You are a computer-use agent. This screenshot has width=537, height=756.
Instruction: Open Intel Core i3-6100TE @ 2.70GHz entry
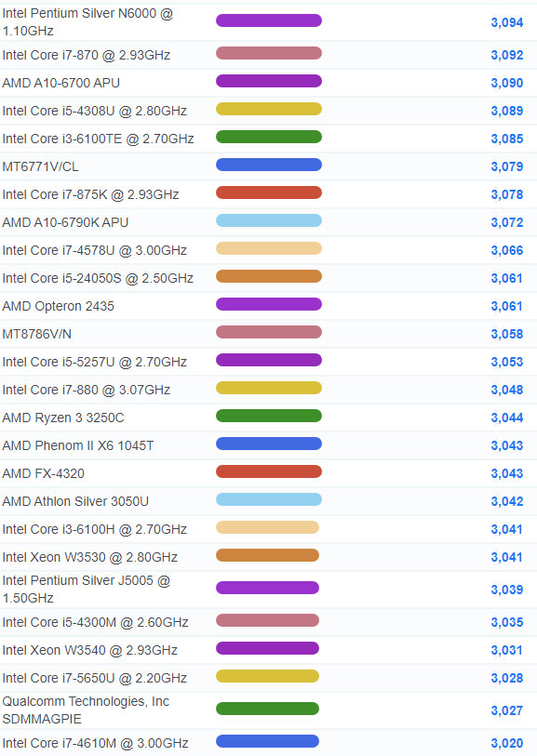click(x=98, y=139)
